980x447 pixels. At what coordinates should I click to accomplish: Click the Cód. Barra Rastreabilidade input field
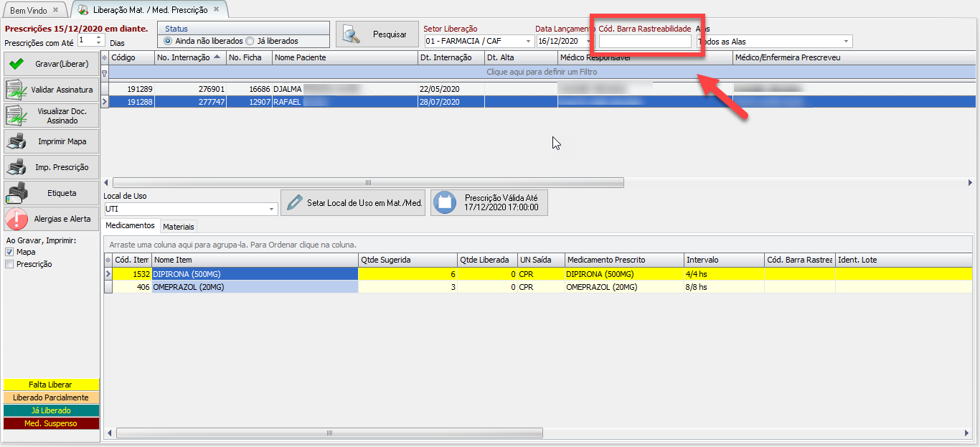click(645, 42)
